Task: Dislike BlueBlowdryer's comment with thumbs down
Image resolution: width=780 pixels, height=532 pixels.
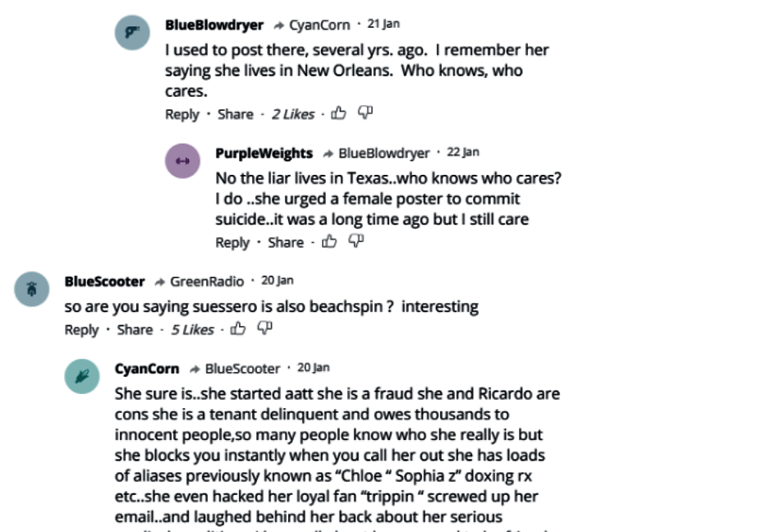Action: (x=365, y=112)
